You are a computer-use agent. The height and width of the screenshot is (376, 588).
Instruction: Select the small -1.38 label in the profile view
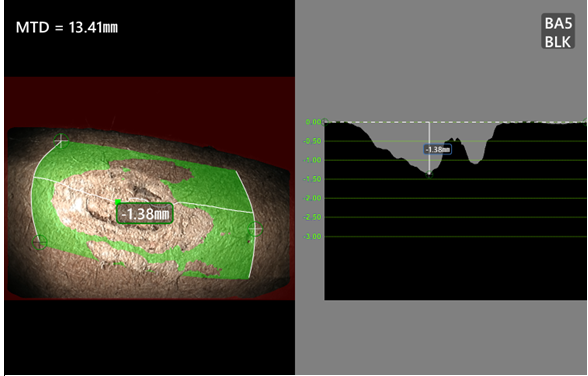(438, 150)
